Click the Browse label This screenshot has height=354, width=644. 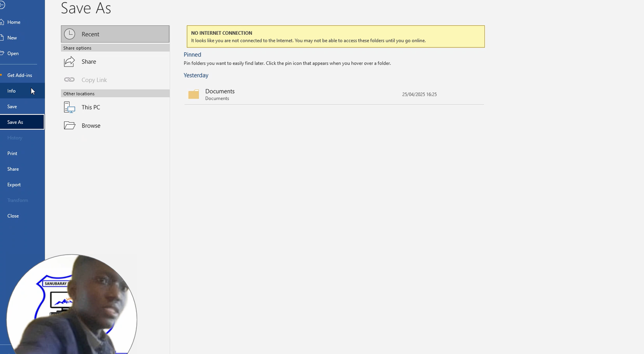[91, 126]
